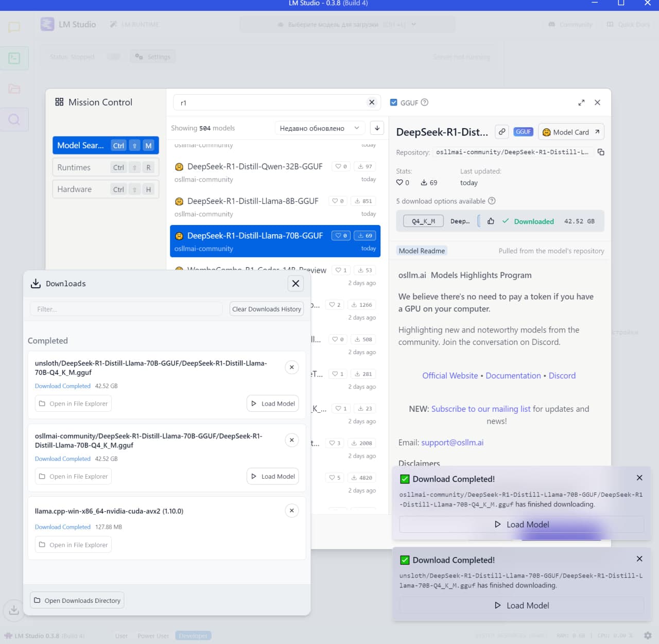Open the Hardware section
Image resolution: width=659 pixels, height=644 pixels.
point(106,189)
